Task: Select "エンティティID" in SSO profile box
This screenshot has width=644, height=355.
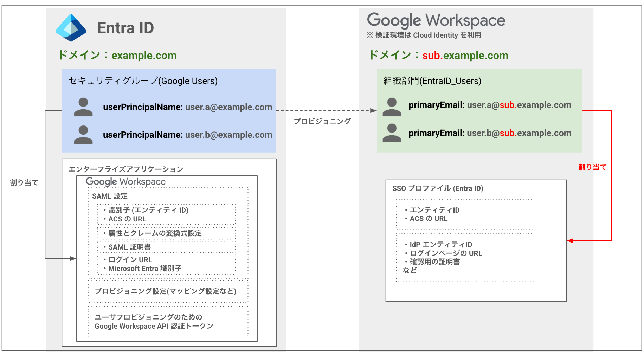Action: 434,210
